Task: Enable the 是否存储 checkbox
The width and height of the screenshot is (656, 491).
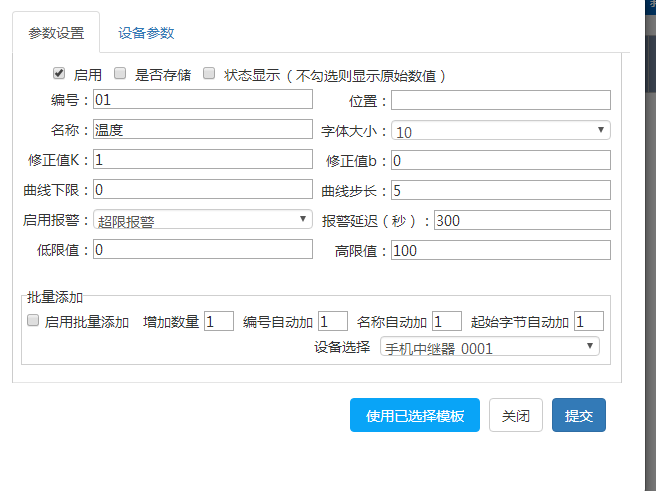Action: (120, 74)
